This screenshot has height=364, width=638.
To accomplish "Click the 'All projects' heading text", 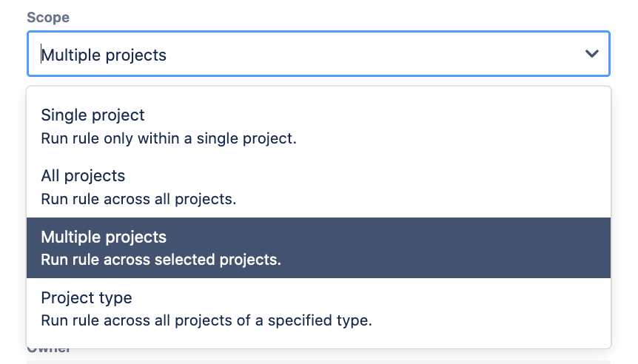I will tap(83, 176).
